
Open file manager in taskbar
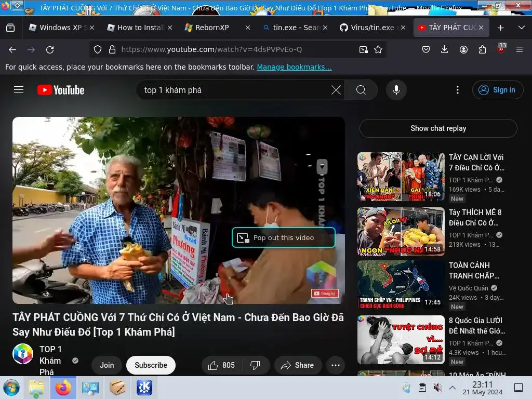(36, 388)
